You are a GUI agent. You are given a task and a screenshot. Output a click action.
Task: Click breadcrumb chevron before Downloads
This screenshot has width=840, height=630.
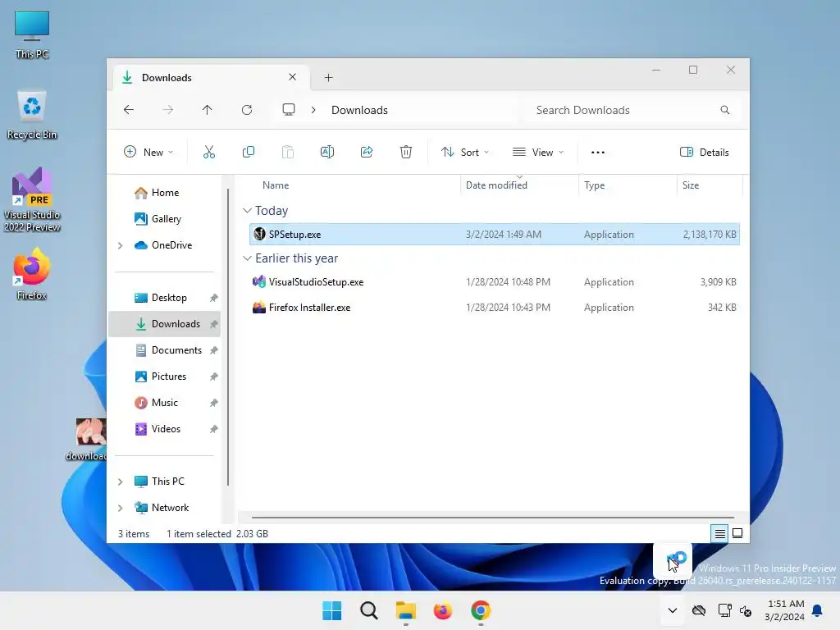(313, 110)
